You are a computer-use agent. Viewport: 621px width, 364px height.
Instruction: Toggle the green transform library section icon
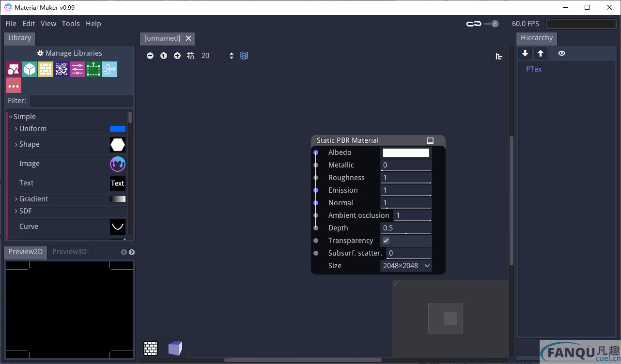click(93, 69)
